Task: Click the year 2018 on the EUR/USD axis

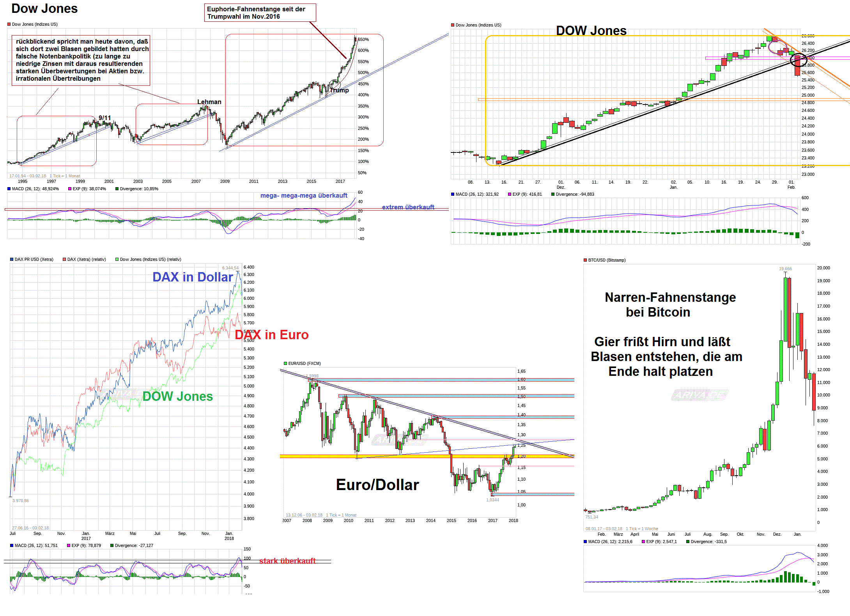Action: pos(514,520)
